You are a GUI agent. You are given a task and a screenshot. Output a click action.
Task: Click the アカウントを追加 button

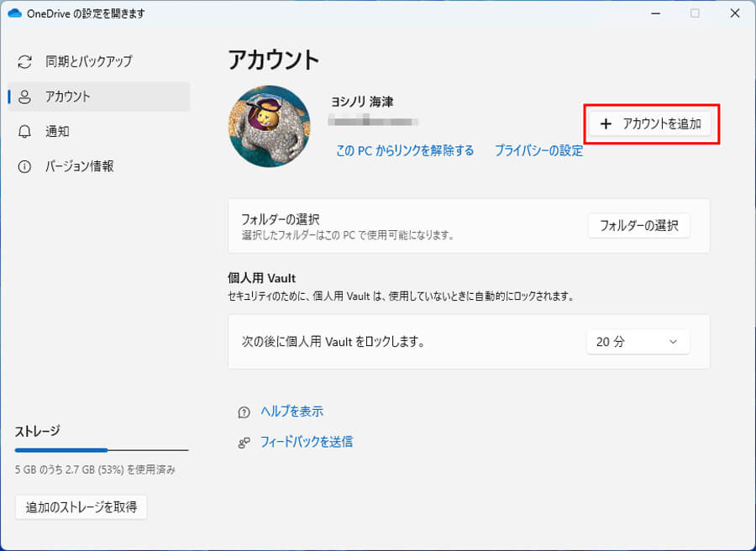coord(650,123)
